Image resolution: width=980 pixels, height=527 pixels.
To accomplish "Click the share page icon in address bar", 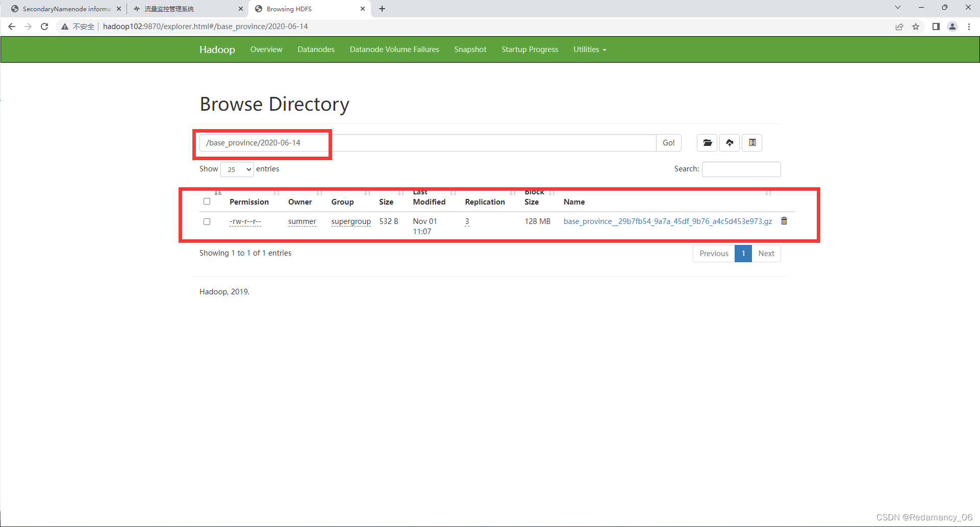I will pos(899,27).
